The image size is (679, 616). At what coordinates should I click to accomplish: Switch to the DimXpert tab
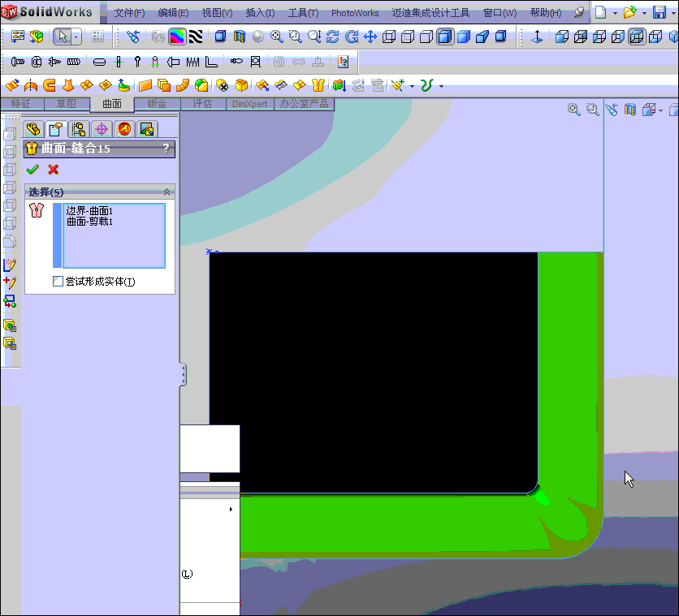click(249, 104)
